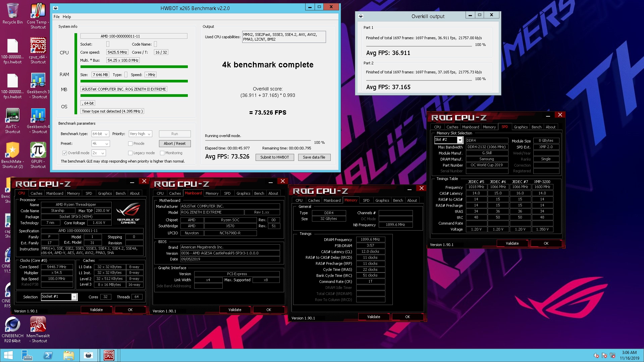Open Geekbench 3 shortcut icon
Image resolution: width=644 pixels, height=362 pixels.
coord(38,86)
